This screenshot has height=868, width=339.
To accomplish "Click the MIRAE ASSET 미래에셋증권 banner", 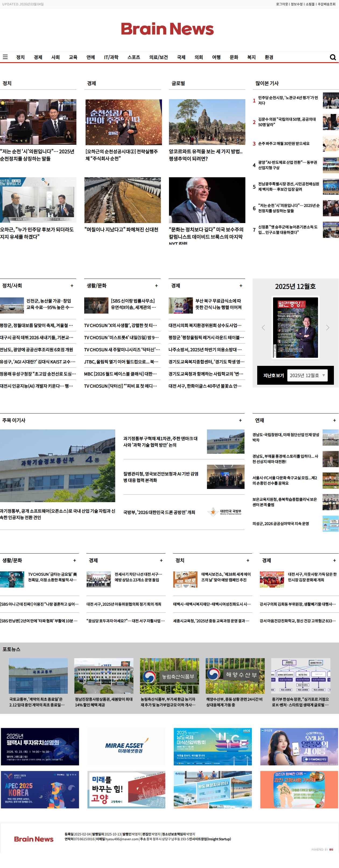I will (x=126, y=746).
